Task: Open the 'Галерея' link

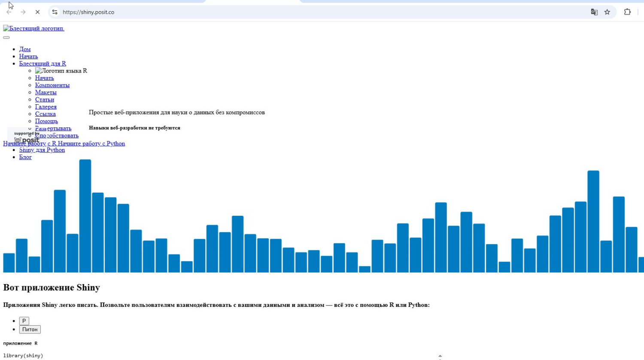Action: tap(46, 107)
